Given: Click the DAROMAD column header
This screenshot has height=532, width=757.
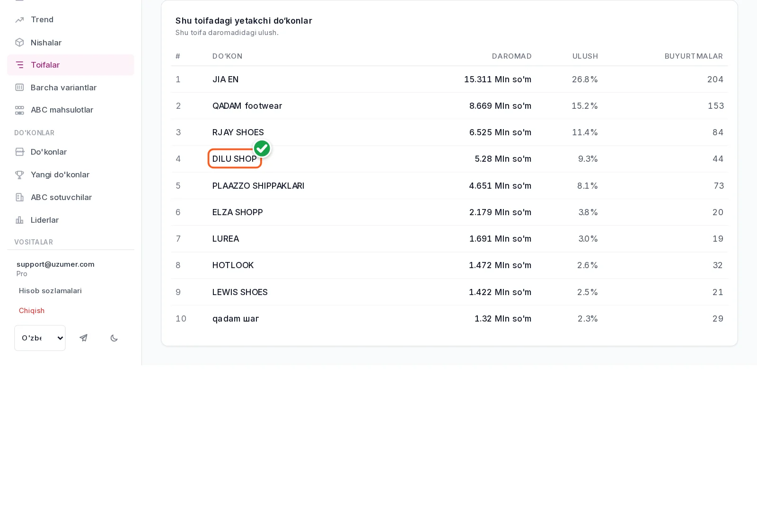Looking at the screenshot, I should click(511, 56).
